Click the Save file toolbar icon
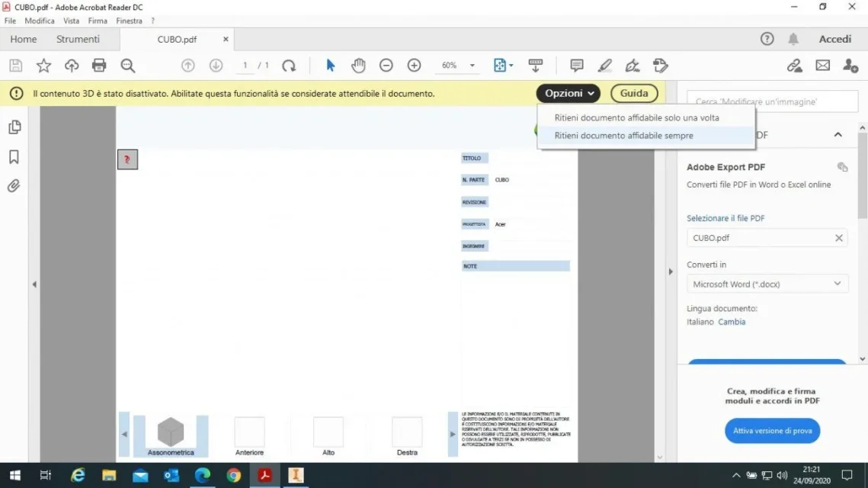This screenshot has height=488, width=868. (x=15, y=66)
